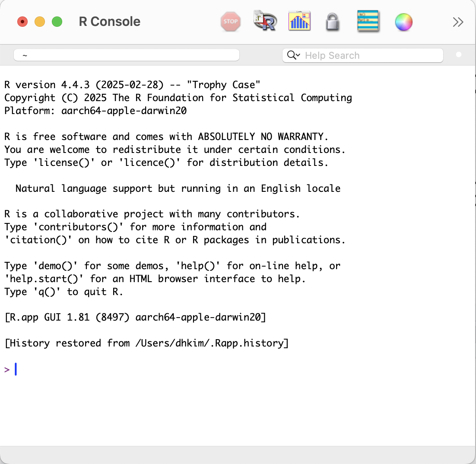The width and height of the screenshot is (476, 464).
Task: Click the line mentioning 'demo()' for demos
Action: pos(172,266)
